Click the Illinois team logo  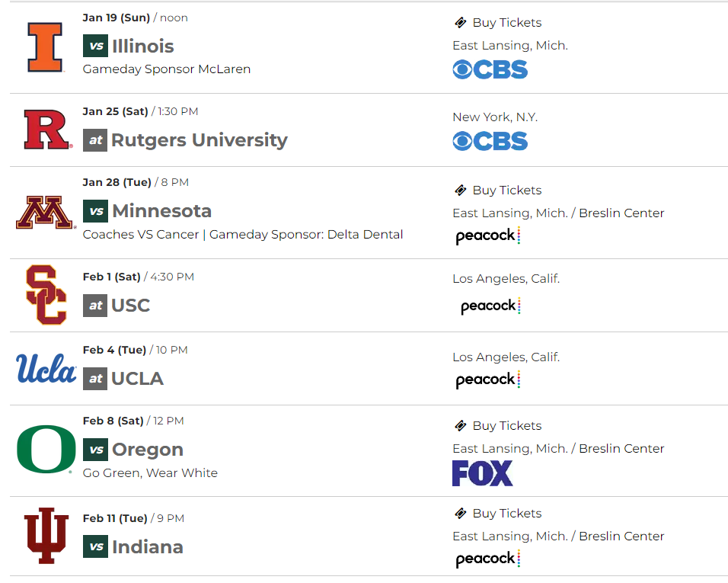pyautogui.click(x=45, y=46)
